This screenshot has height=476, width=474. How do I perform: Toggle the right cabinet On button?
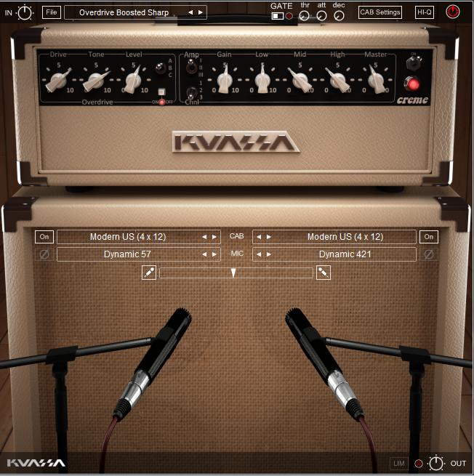pos(429,237)
